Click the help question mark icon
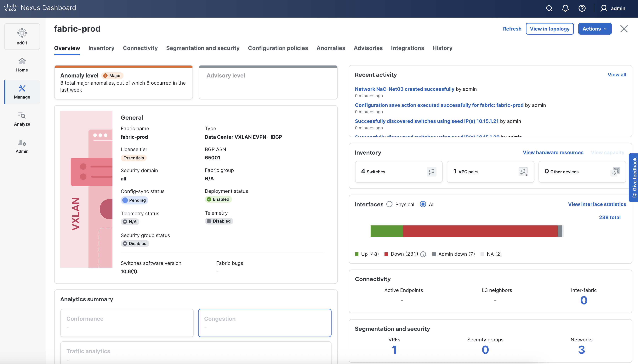The height and width of the screenshot is (364, 638). click(x=582, y=8)
